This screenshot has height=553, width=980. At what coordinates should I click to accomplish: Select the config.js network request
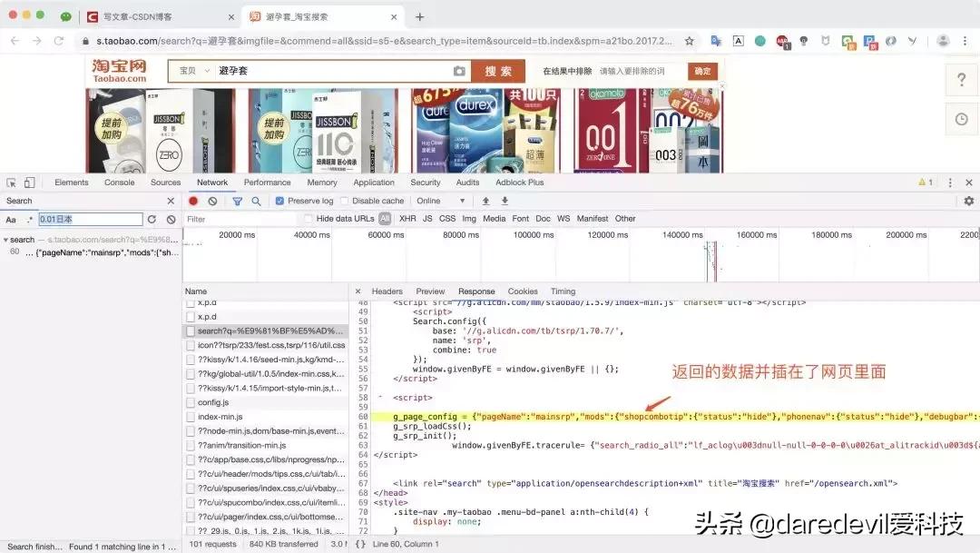(x=223, y=401)
